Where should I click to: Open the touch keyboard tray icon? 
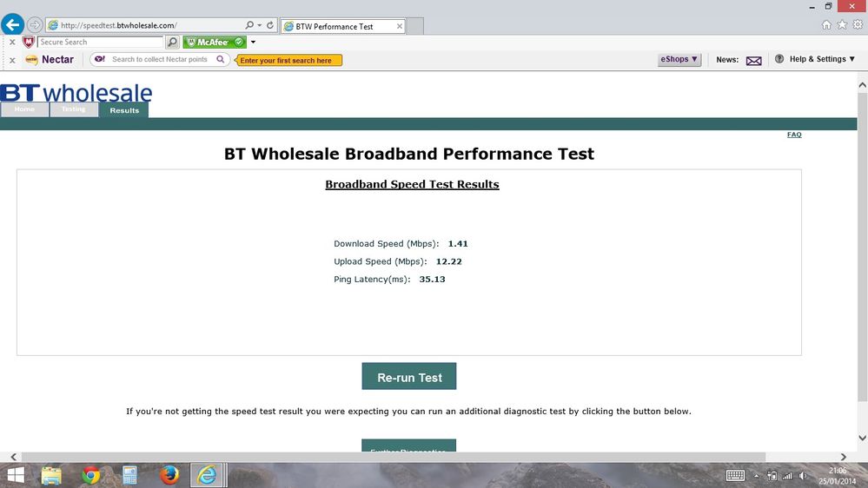735,475
